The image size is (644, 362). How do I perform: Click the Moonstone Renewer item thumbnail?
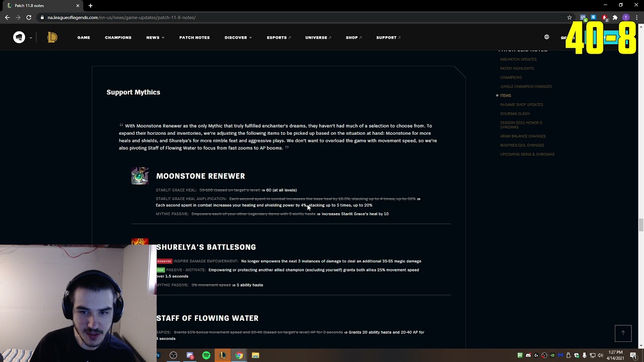click(x=140, y=176)
